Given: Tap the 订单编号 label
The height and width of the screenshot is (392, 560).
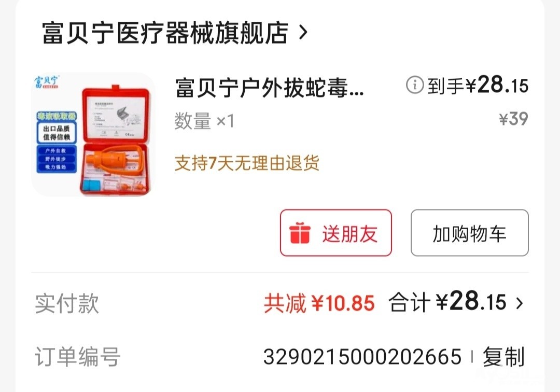Looking at the screenshot, I should (x=77, y=357).
